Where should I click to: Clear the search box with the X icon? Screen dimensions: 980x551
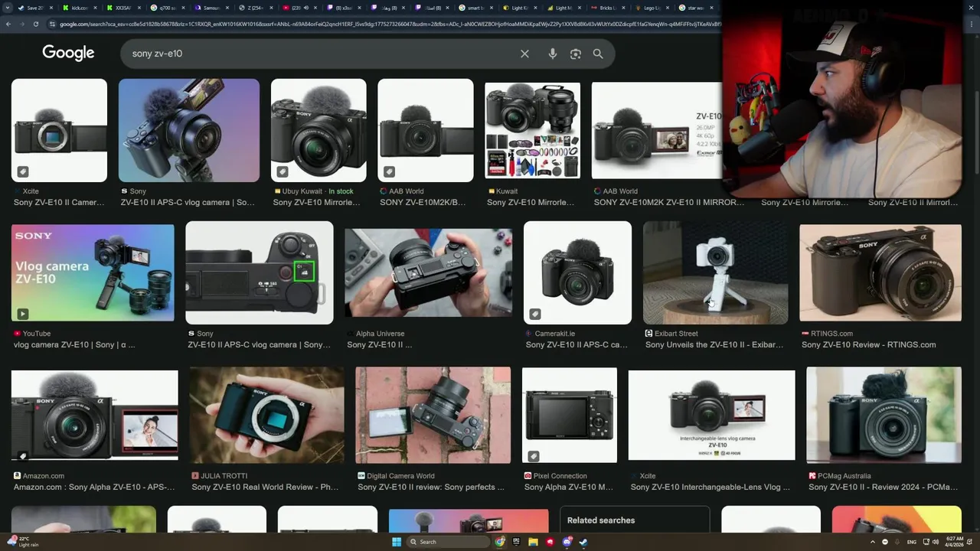[x=524, y=54]
